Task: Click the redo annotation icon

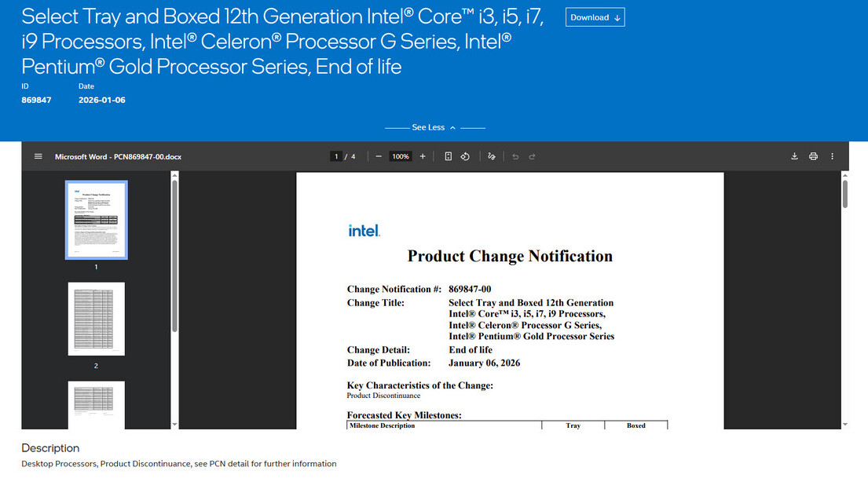Action: point(532,156)
